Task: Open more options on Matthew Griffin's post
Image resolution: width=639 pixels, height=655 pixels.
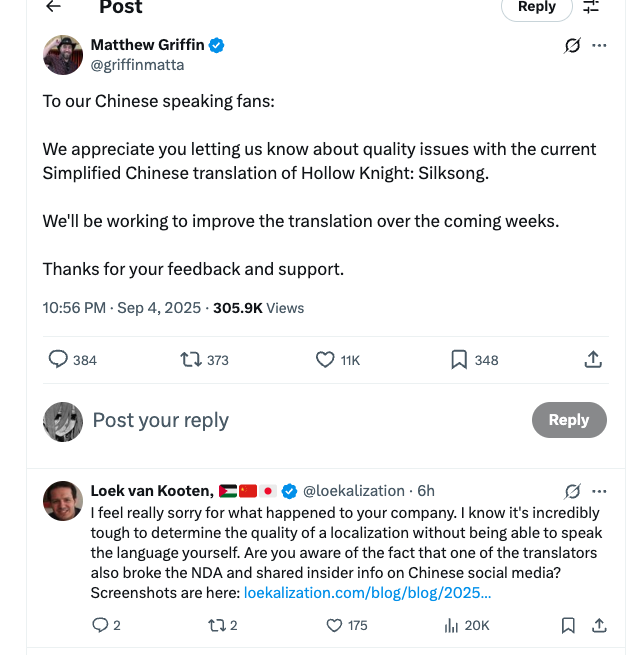Action: (x=599, y=45)
